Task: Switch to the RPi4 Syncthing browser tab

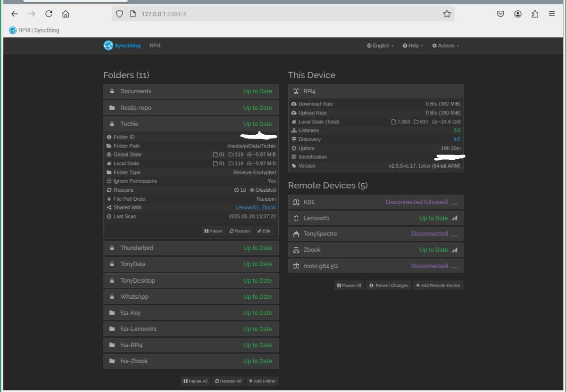Action: (x=34, y=30)
